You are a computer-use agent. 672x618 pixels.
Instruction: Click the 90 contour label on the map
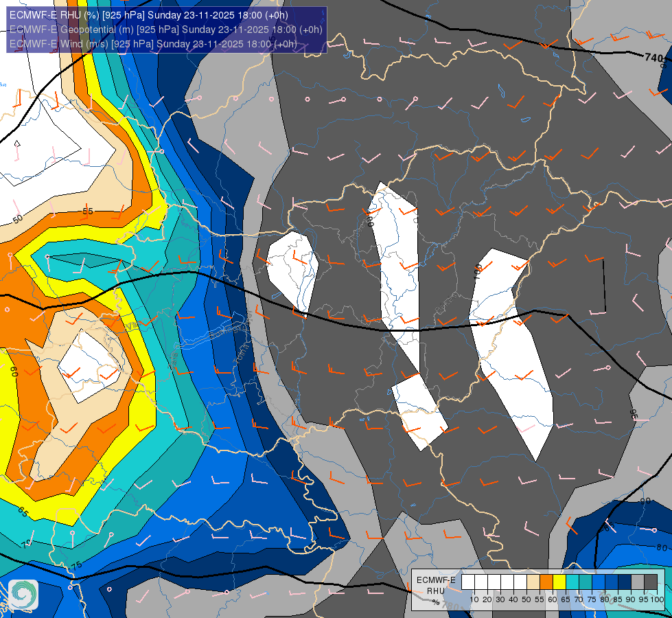pos(645,501)
